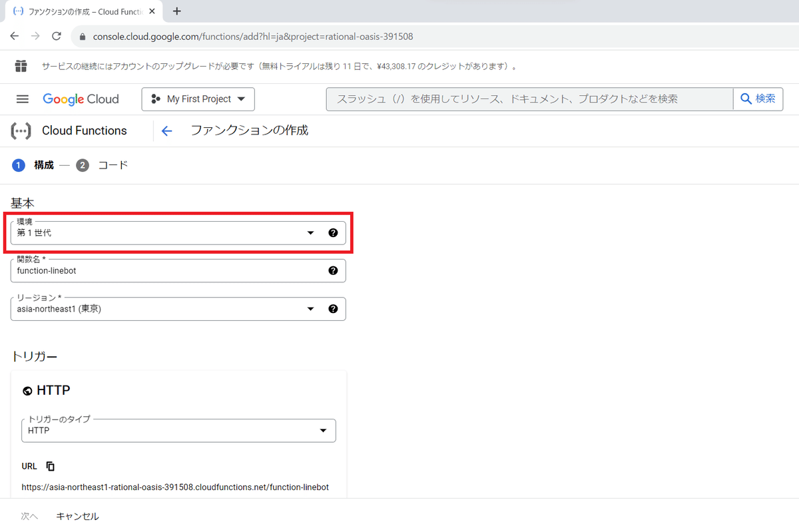Click the browser back arrow
799x532 pixels.
click(x=15, y=36)
